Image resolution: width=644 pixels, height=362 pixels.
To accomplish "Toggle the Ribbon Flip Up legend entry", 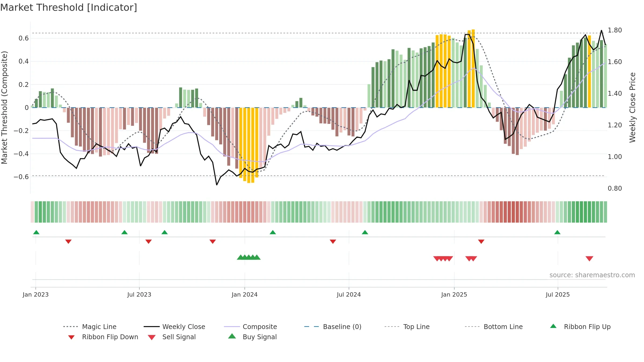I will point(580,327).
